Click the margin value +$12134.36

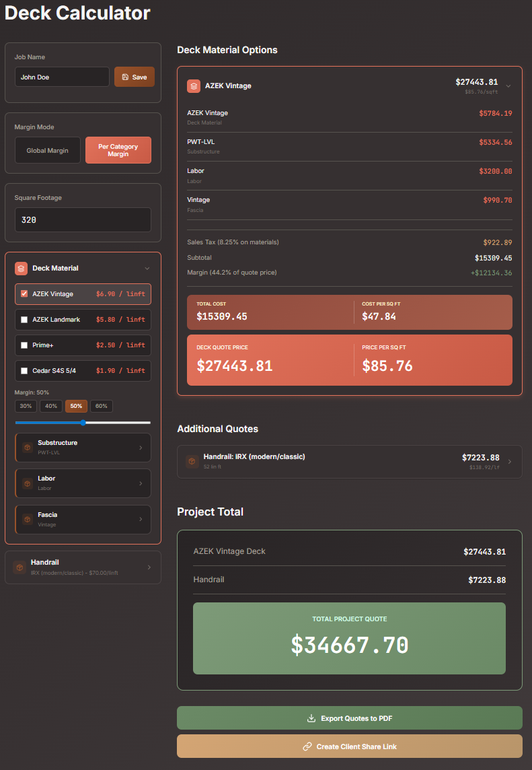point(491,273)
